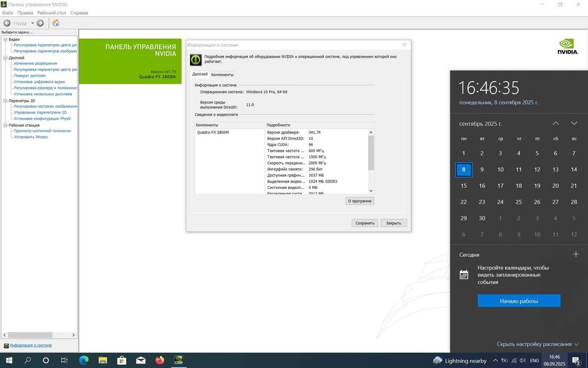Open Microsoft Edge from taskbar
Image resolution: width=588 pixels, height=368 pixels.
(x=83, y=360)
